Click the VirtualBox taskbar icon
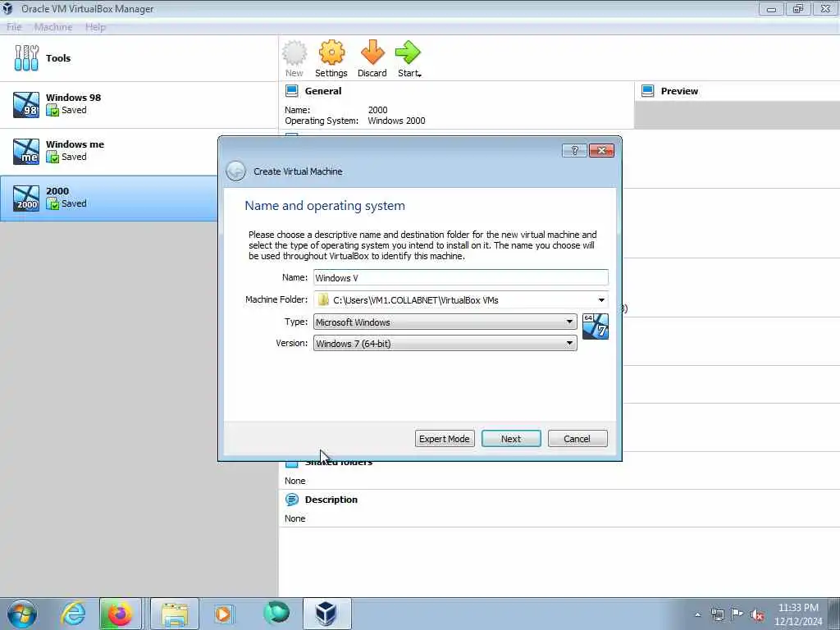The image size is (840, 630). tap(326, 614)
